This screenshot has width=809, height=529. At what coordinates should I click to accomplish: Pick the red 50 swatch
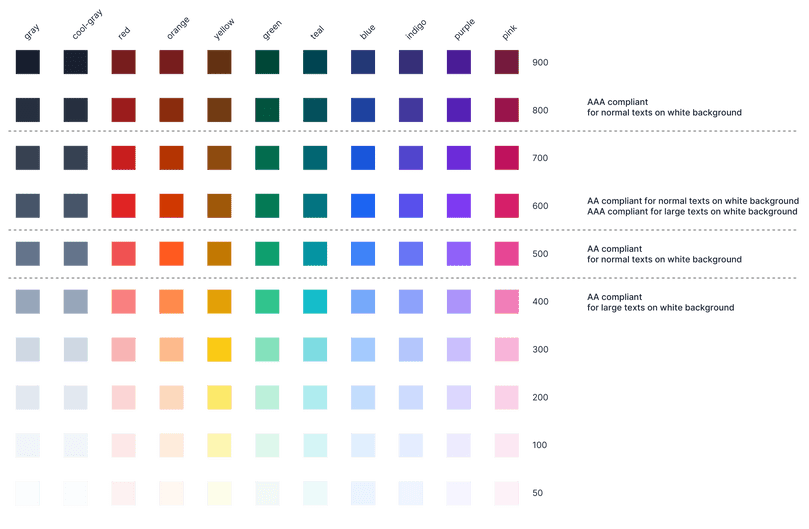coord(124,493)
